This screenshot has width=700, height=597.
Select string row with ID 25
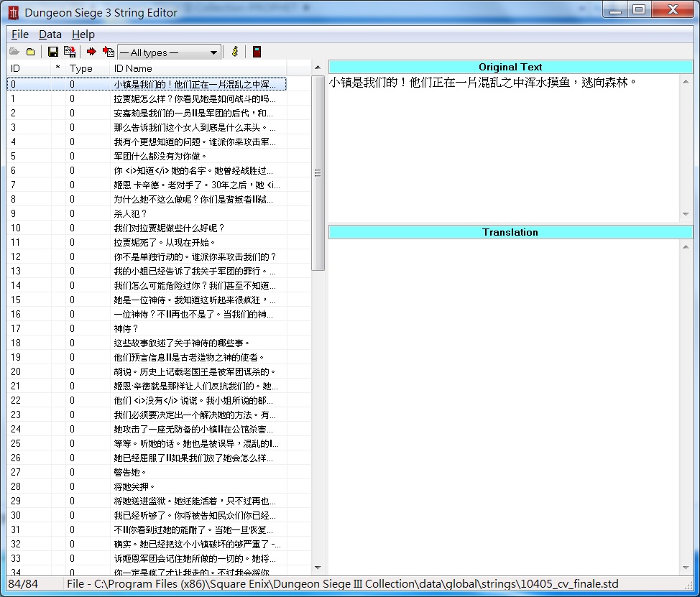(x=147, y=443)
